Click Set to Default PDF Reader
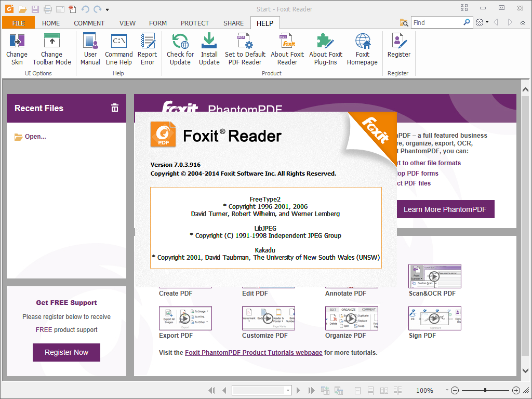The image size is (532, 399). pyautogui.click(x=245, y=48)
